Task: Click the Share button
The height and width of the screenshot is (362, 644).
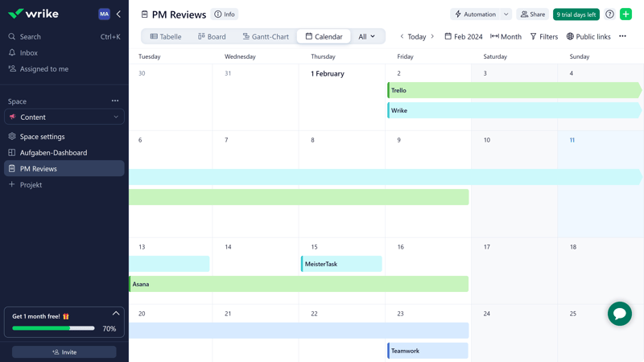Action: tap(533, 14)
